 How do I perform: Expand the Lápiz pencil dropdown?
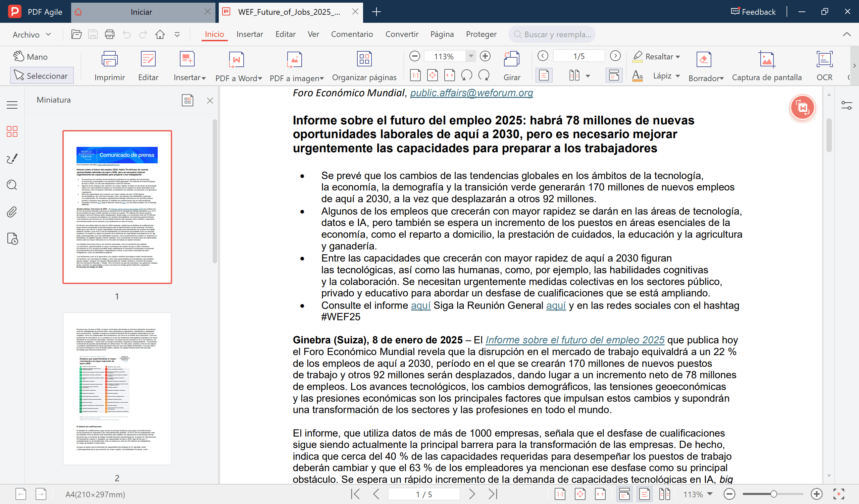(678, 76)
